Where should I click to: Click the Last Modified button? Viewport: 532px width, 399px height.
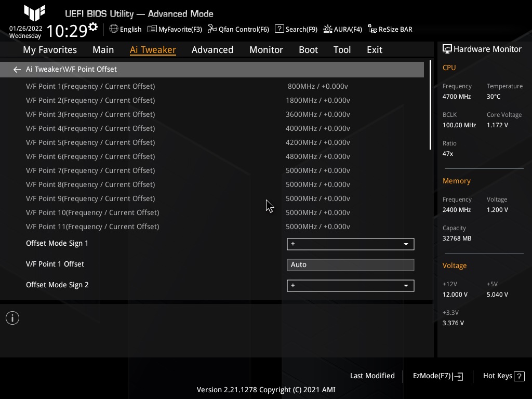coord(372,376)
